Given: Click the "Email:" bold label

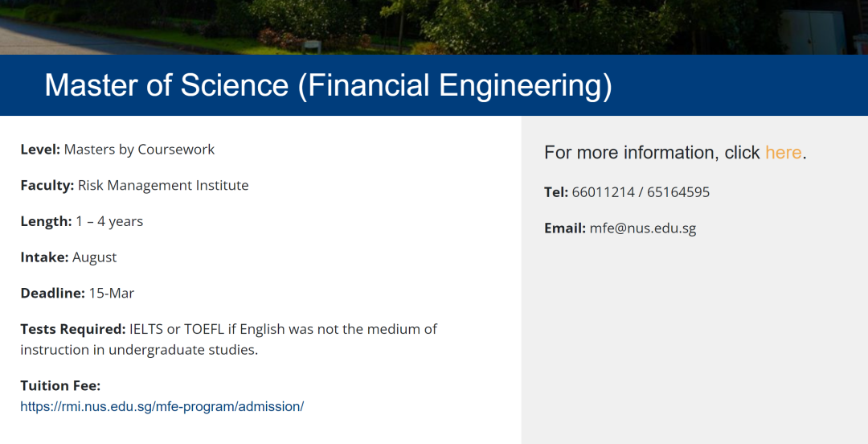Looking at the screenshot, I should (x=565, y=228).
